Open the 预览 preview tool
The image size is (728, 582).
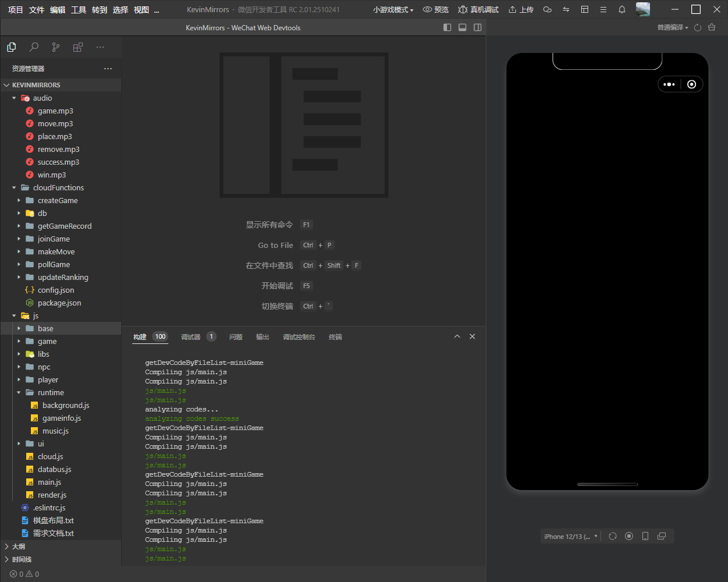click(436, 9)
